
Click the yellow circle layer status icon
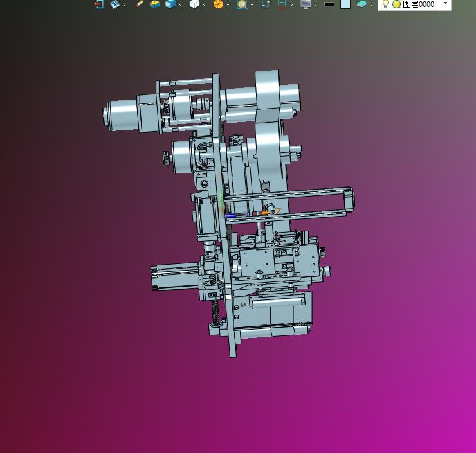(396, 4)
